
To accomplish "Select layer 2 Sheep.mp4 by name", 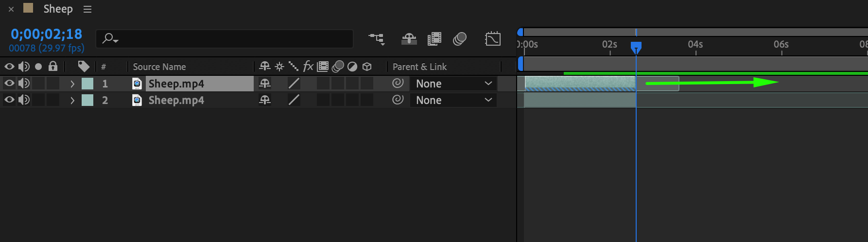I will [x=176, y=100].
